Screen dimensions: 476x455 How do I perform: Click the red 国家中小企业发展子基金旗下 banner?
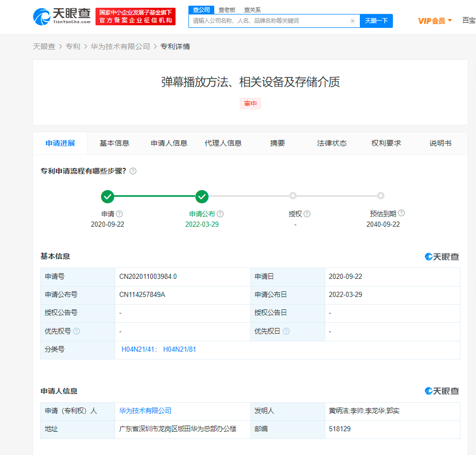coord(135,17)
